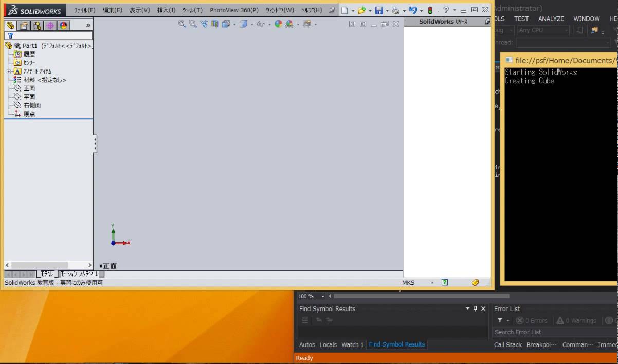The width and height of the screenshot is (618, 364).
Task: Open the ConfigurationManager tab icon
Action: (x=37, y=25)
